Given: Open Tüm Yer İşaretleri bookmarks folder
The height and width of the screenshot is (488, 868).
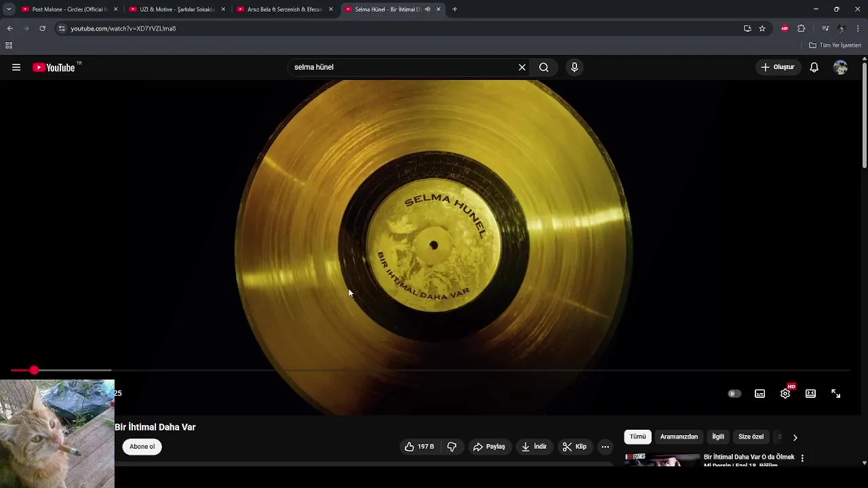Looking at the screenshot, I should (x=835, y=45).
